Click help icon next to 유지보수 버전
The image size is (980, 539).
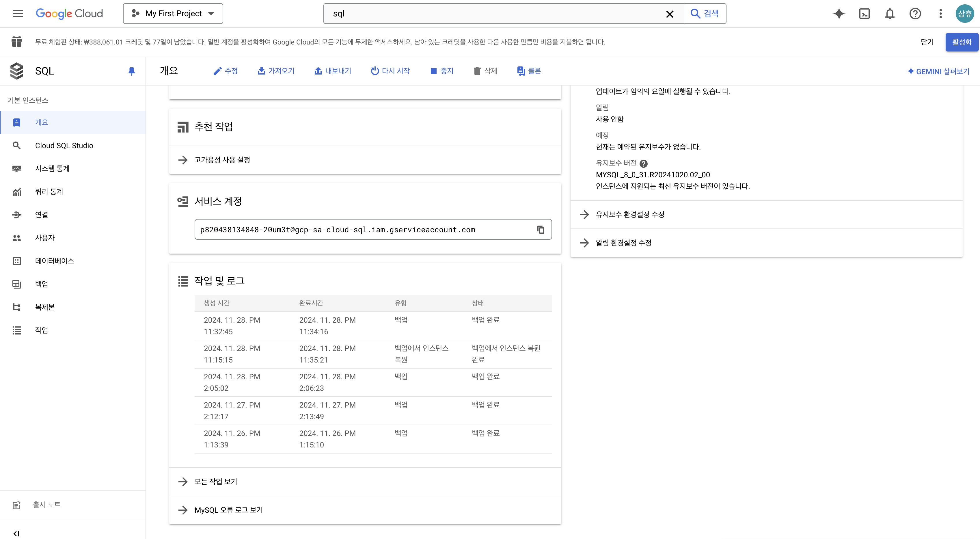click(643, 163)
